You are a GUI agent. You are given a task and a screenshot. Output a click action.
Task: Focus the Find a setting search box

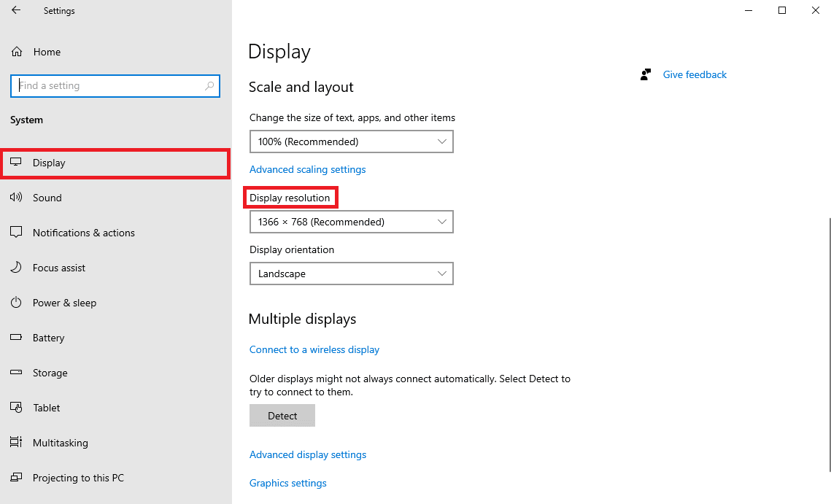pos(115,86)
